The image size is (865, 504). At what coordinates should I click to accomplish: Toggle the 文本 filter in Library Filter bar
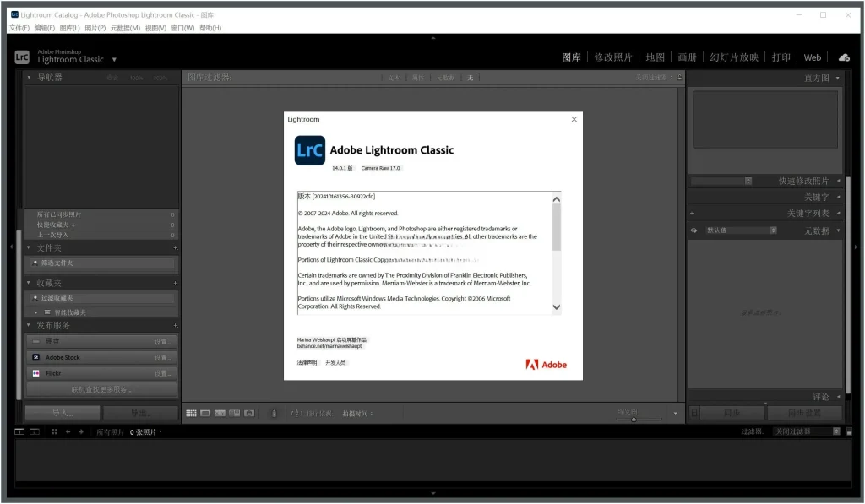pyautogui.click(x=394, y=78)
